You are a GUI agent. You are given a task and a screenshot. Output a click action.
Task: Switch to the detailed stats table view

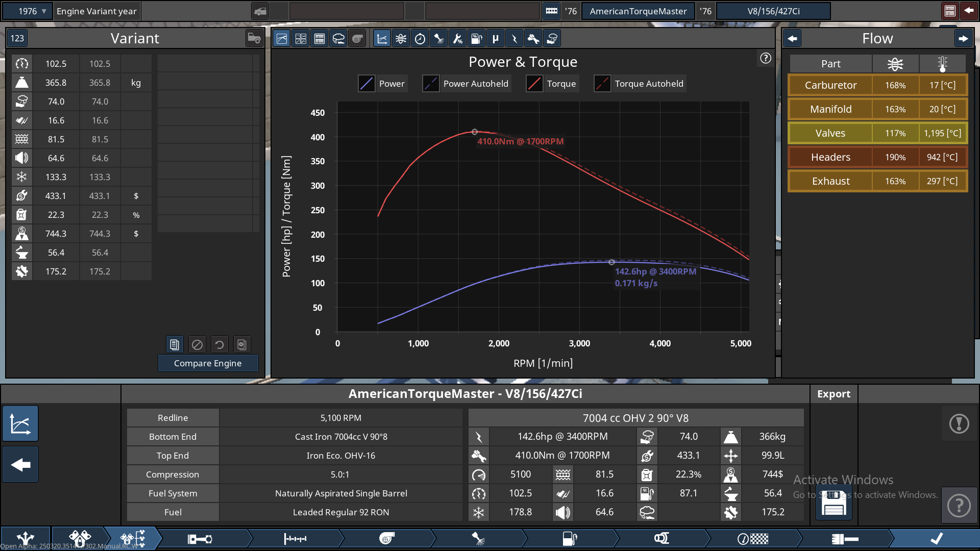click(320, 39)
